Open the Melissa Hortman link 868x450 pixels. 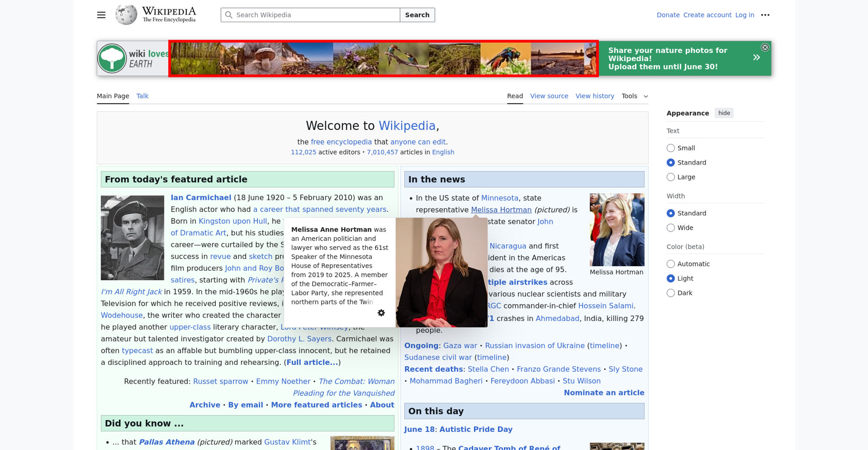coord(501,210)
